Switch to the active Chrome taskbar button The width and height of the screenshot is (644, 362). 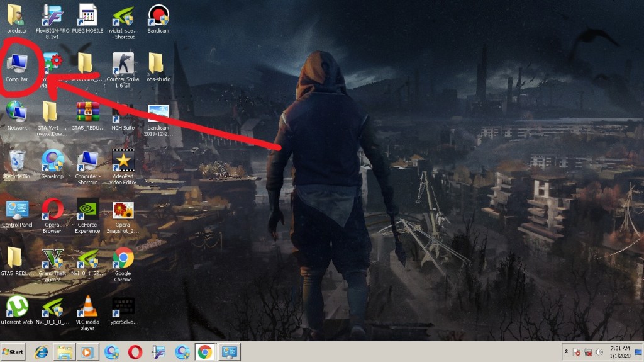tap(205, 352)
